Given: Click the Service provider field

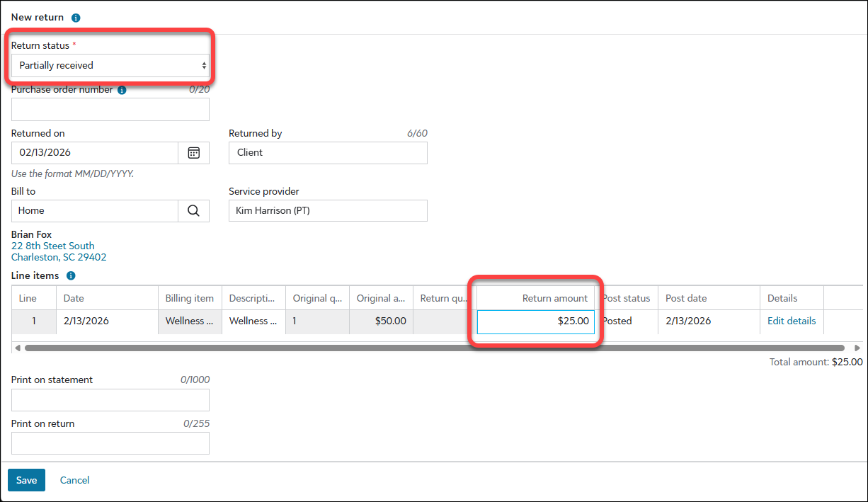Looking at the screenshot, I should [x=328, y=211].
